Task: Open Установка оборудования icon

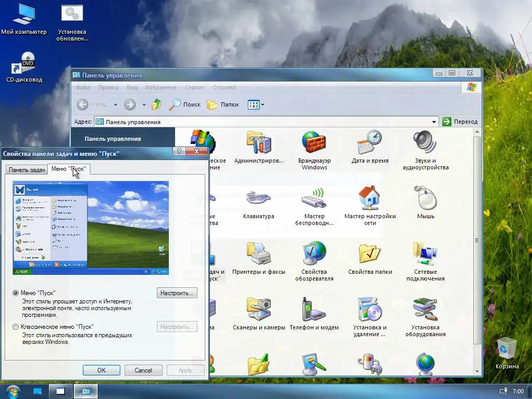Action: coord(425,317)
